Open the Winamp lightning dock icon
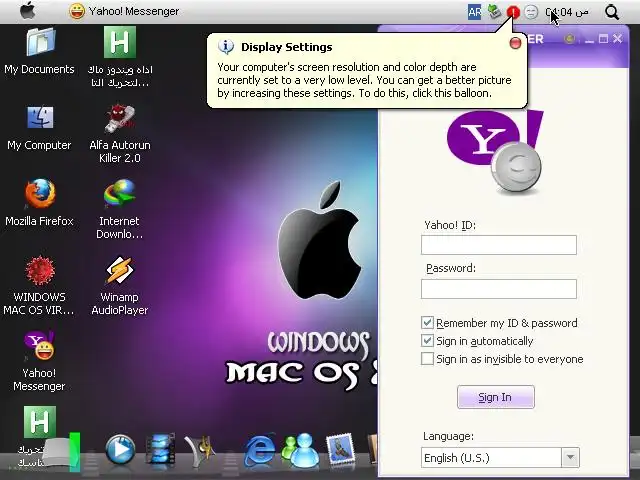This screenshot has height=480, width=640. (x=200, y=450)
